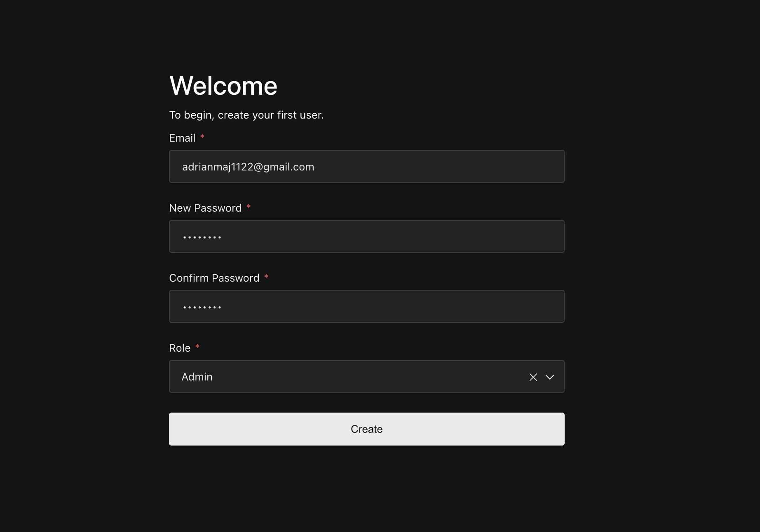760x532 pixels.
Task: Click into the New Password field
Action: pos(366,236)
